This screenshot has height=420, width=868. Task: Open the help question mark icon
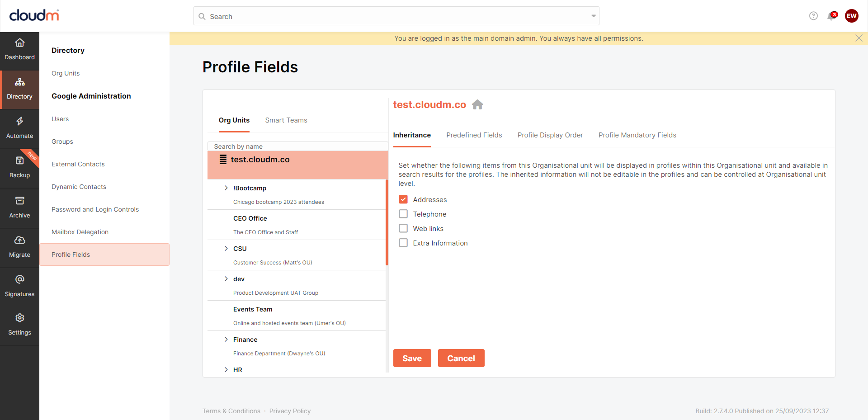(x=813, y=16)
